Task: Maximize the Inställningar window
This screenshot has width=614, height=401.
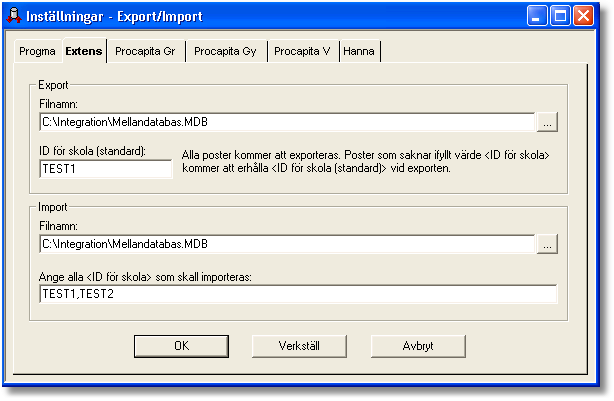Action: click(560, 16)
